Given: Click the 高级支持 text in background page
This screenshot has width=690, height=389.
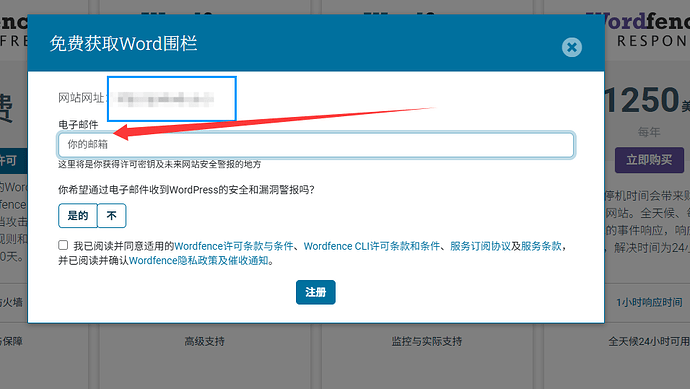Looking at the screenshot, I should pyautogui.click(x=205, y=341).
